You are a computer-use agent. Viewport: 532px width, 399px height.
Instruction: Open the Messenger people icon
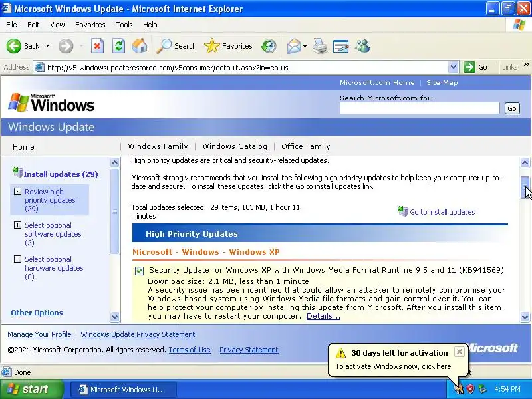point(362,46)
